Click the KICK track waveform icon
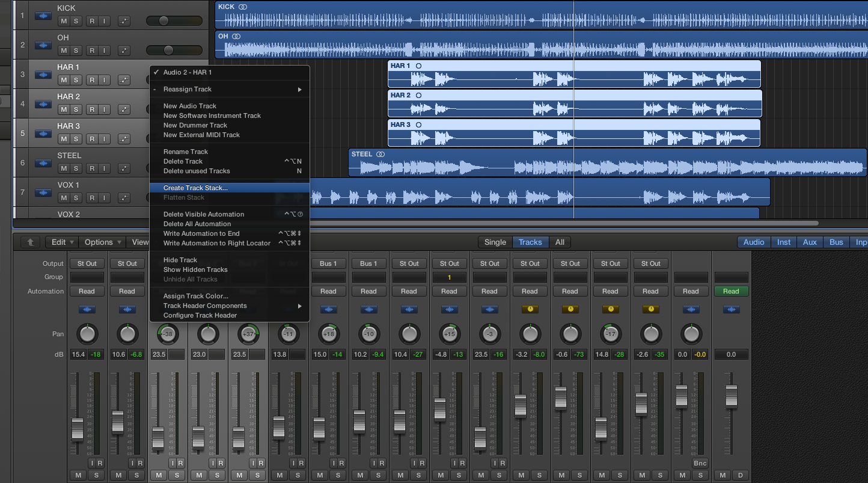 (43, 16)
